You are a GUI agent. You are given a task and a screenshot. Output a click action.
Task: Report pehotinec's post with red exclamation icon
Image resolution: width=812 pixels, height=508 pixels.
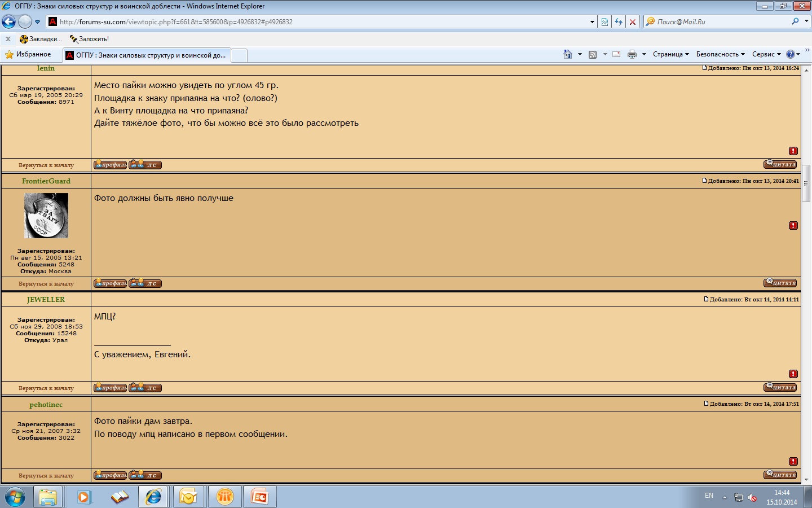(793, 461)
